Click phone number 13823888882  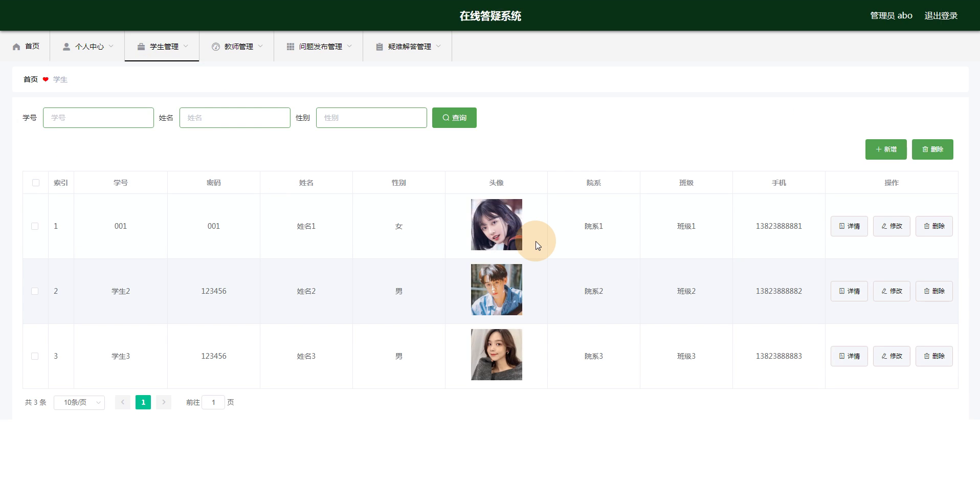779,291
